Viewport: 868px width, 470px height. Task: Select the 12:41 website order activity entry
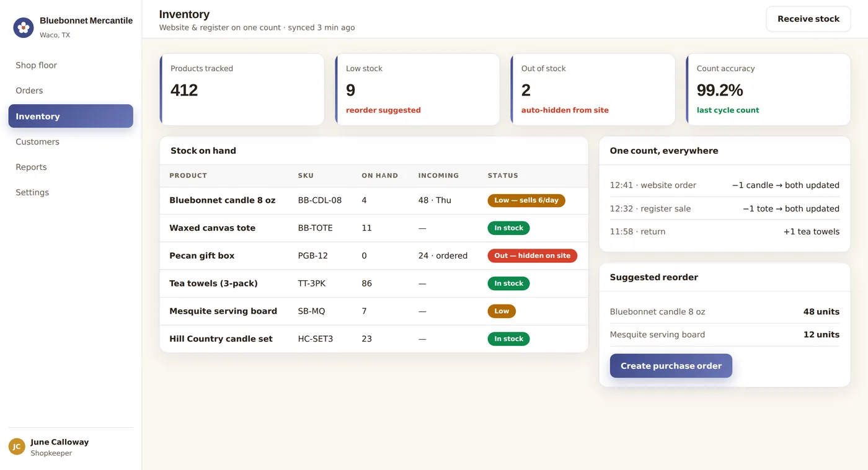(x=724, y=185)
